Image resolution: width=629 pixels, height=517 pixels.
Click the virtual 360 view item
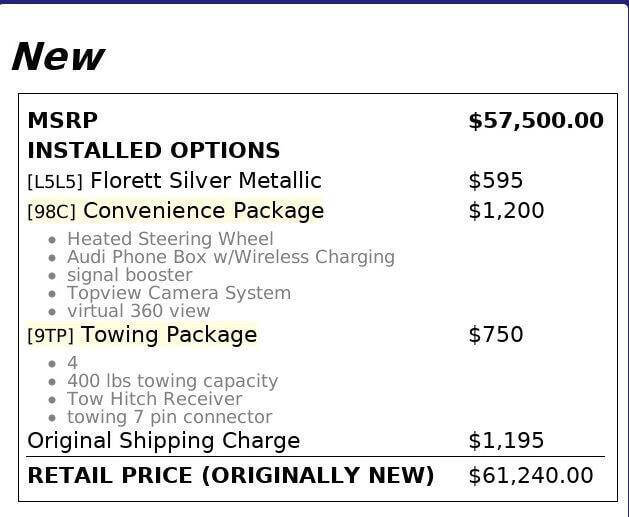tap(139, 311)
